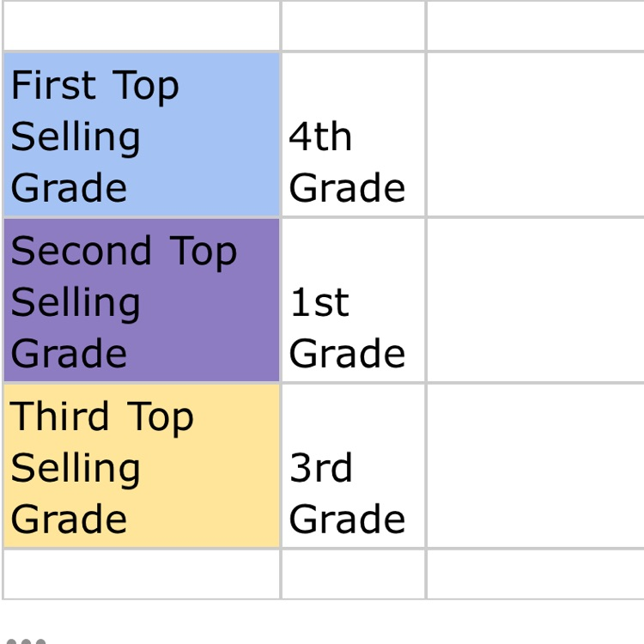The width and height of the screenshot is (644, 644).
Task: Click empty cell directly above 4th Grade
Action: click(353, 26)
